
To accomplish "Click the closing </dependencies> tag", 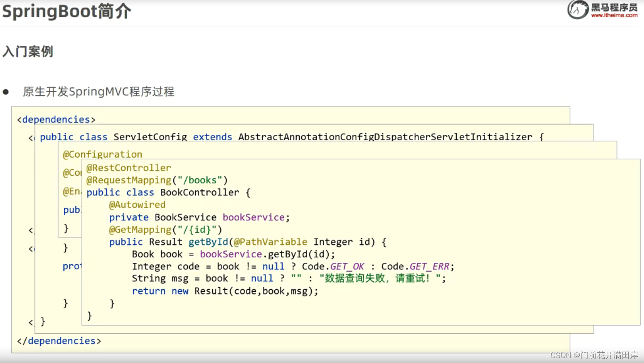I will 59,341.
